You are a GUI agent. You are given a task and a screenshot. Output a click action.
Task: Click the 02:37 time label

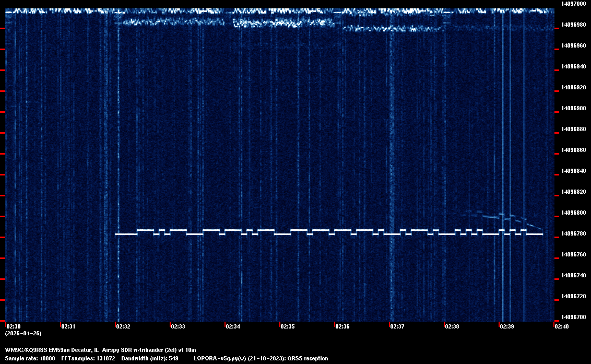[x=397, y=326]
